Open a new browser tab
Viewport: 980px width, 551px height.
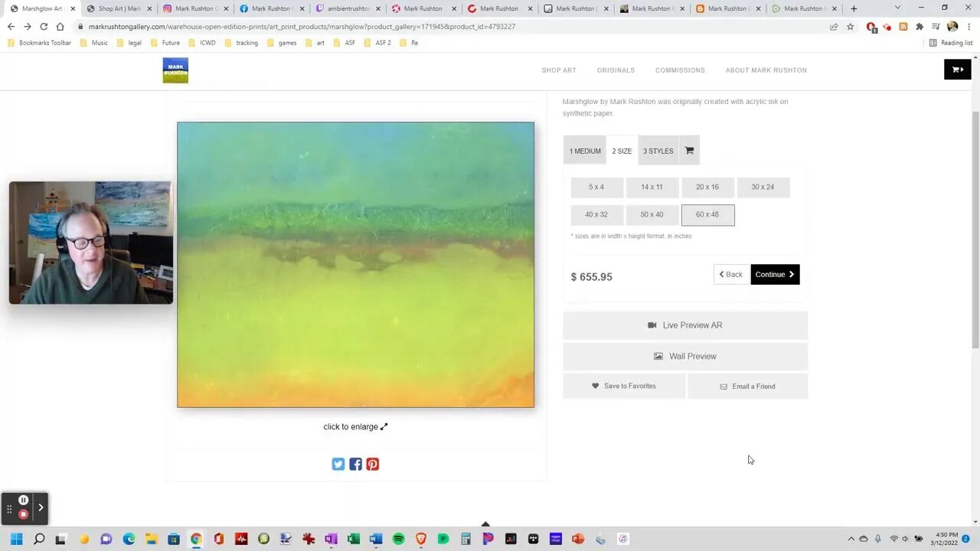pyautogui.click(x=854, y=8)
